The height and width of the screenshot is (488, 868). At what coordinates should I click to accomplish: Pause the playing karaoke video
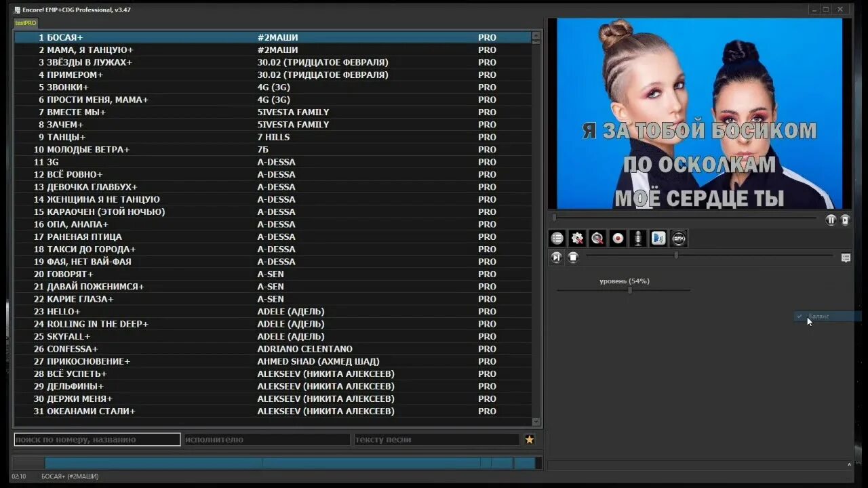831,220
